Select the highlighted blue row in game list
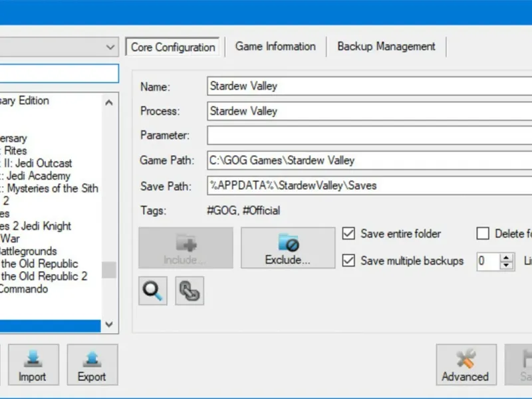Viewport: 532px width, 399px height. [x=51, y=327]
